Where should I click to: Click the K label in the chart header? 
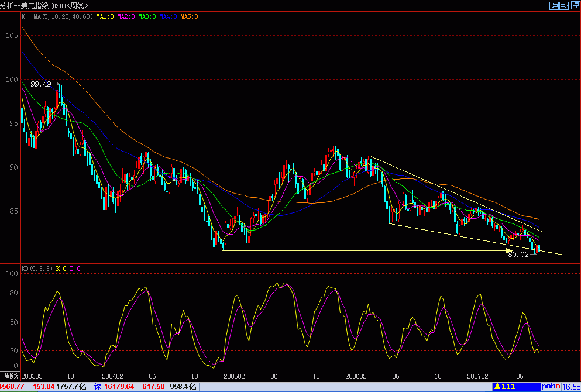point(23,17)
